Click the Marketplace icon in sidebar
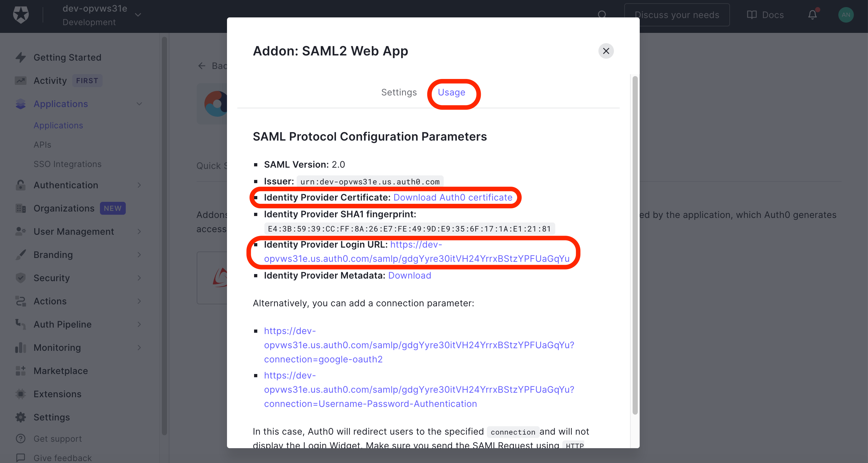This screenshot has width=868, height=463. 20,371
